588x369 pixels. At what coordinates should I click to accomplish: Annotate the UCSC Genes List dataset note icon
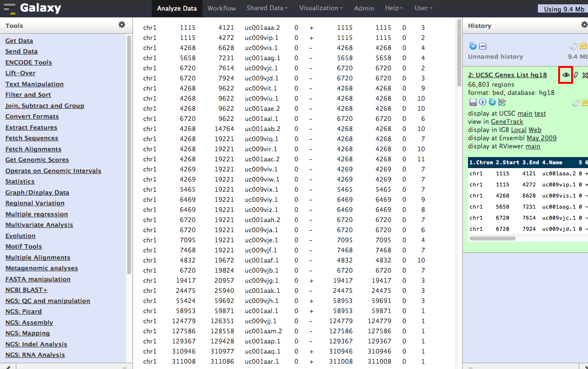(584, 103)
